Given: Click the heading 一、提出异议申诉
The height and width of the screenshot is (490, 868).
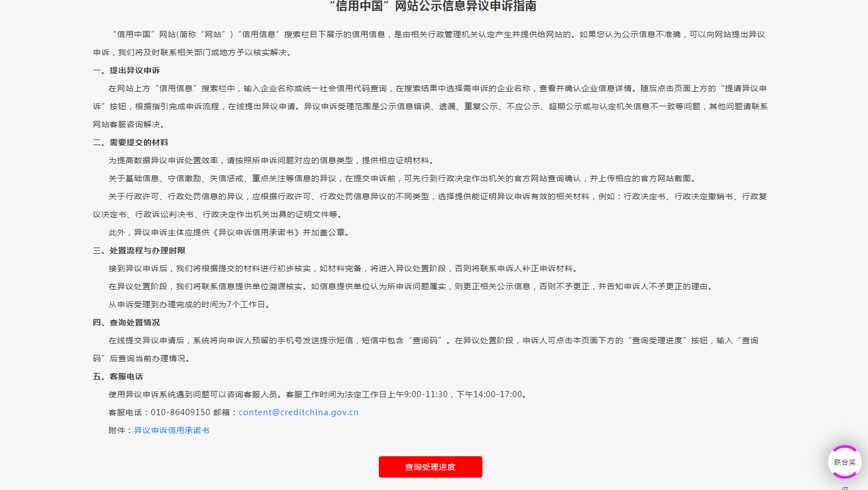Looking at the screenshot, I should (127, 70).
